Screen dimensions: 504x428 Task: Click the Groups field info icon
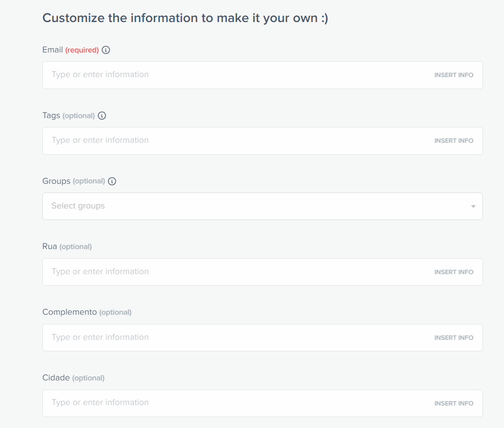click(x=112, y=181)
